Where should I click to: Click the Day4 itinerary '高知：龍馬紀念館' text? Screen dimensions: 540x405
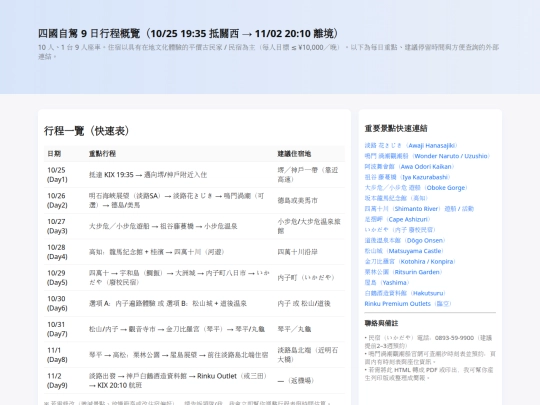[x=157, y=252]
